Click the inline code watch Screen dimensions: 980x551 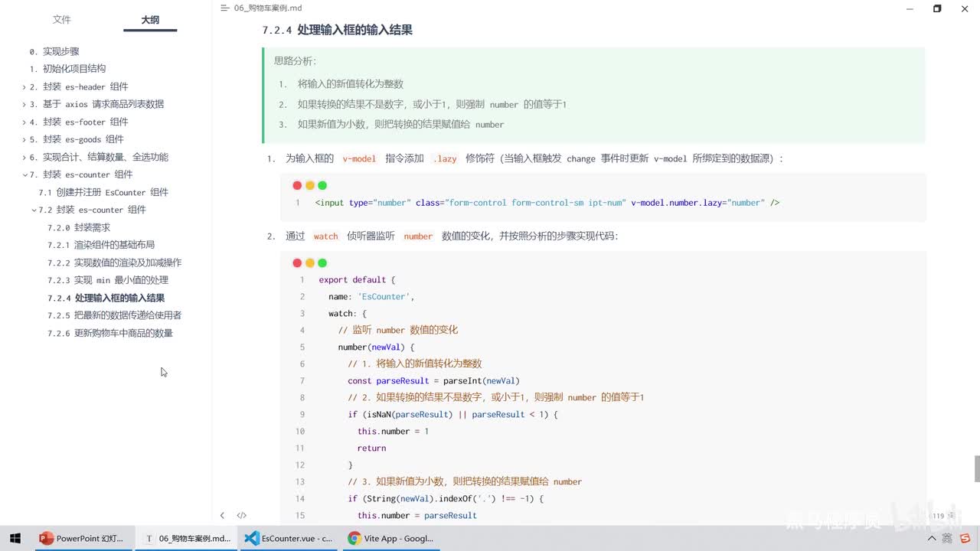point(325,236)
